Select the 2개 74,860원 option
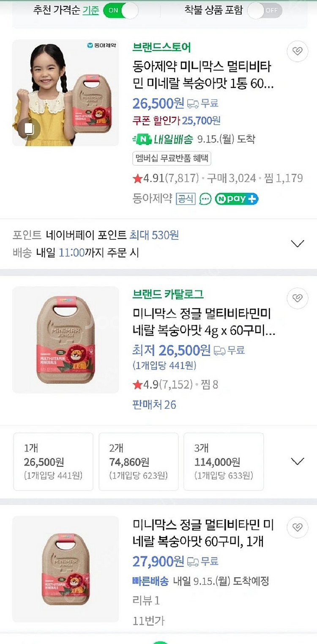 tap(139, 462)
